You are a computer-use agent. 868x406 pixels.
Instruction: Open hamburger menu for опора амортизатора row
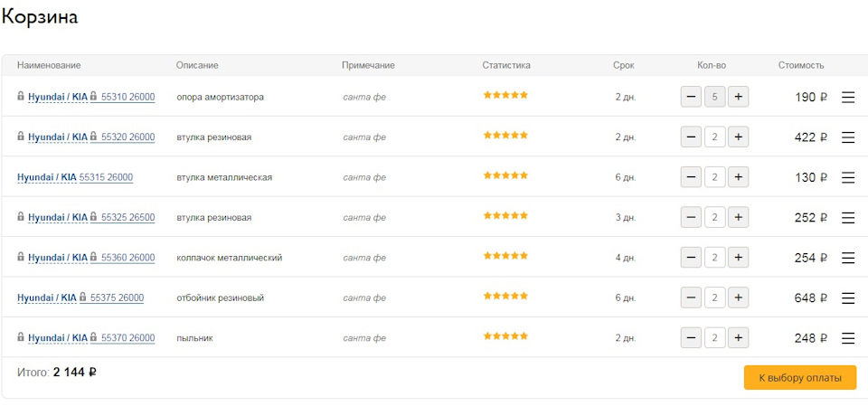[x=848, y=97]
